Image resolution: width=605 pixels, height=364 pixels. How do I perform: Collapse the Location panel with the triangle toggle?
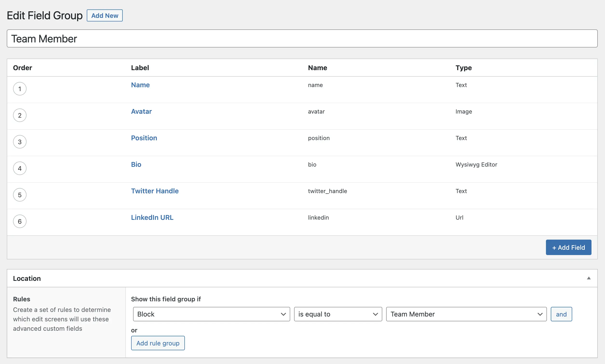point(589,278)
